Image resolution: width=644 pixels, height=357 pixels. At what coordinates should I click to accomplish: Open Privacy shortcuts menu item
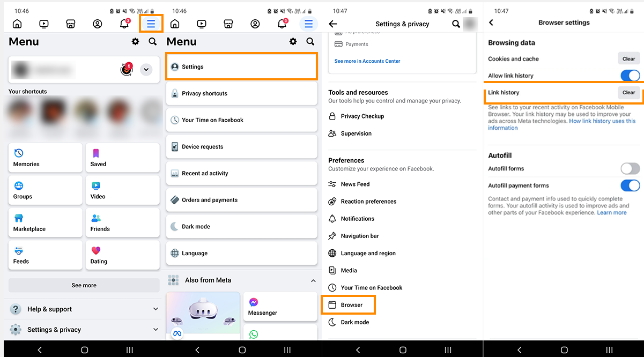tap(242, 93)
